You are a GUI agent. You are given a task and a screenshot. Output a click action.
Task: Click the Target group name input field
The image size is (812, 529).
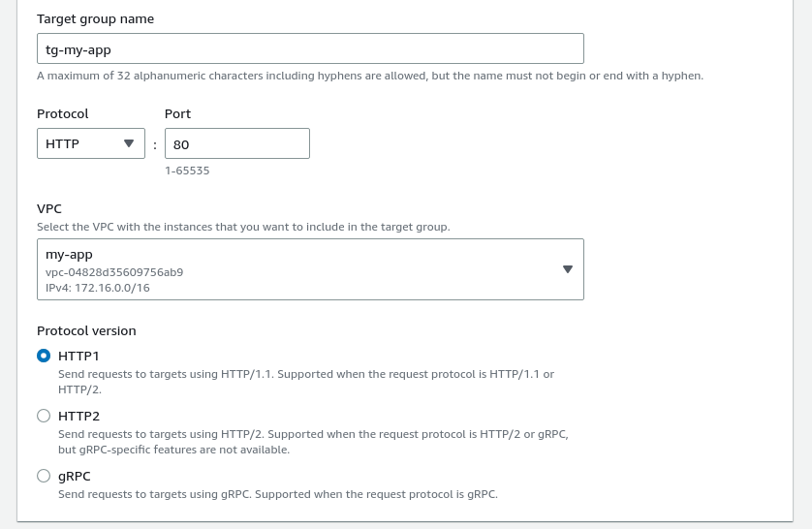point(310,49)
